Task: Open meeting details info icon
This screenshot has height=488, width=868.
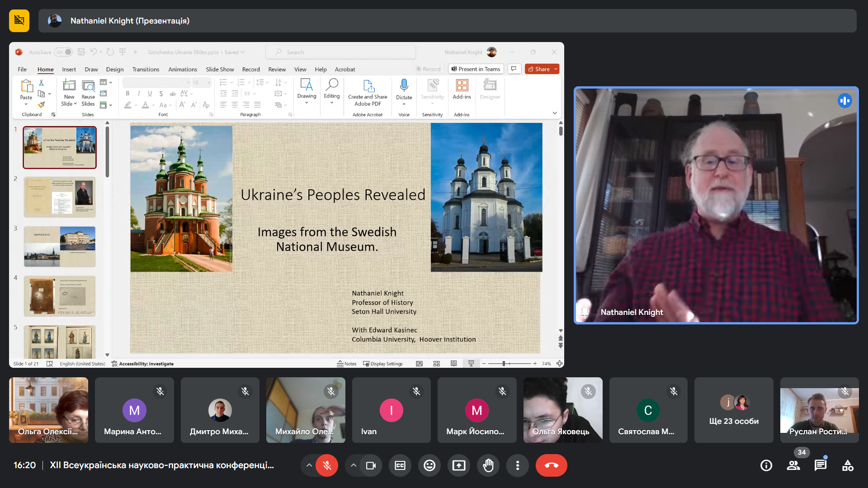Action: [766, 465]
